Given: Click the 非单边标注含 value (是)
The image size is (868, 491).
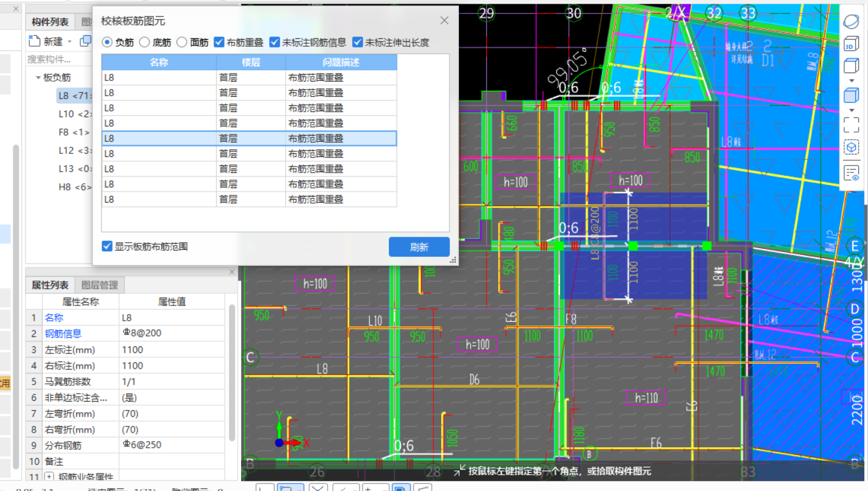Looking at the screenshot, I should click(172, 398).
